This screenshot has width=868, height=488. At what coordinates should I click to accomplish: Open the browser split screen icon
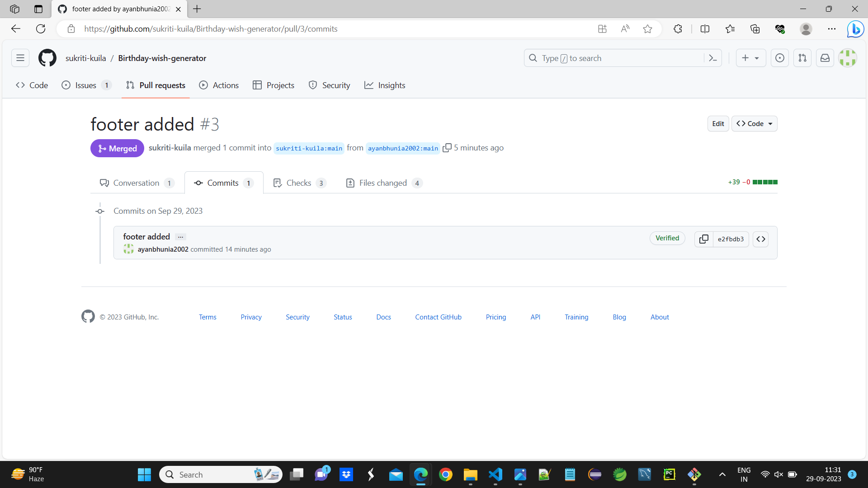click(x=705, y=28)
